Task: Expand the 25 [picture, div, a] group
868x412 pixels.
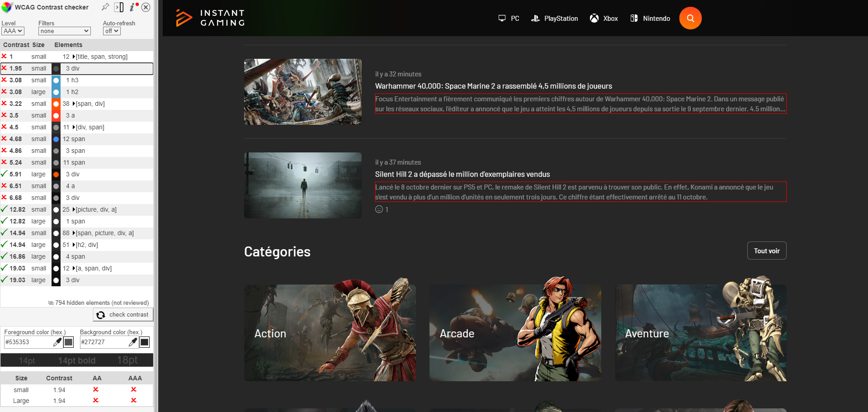Action: (x=74, y=209)
